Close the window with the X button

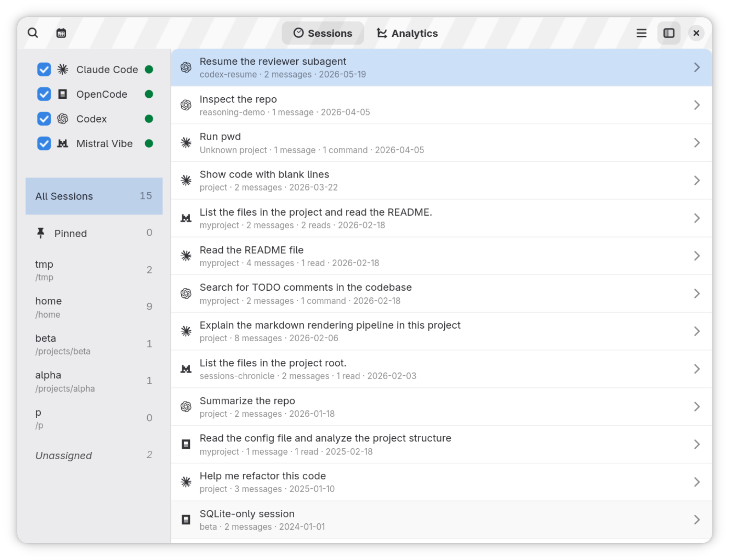click(696, 33)
